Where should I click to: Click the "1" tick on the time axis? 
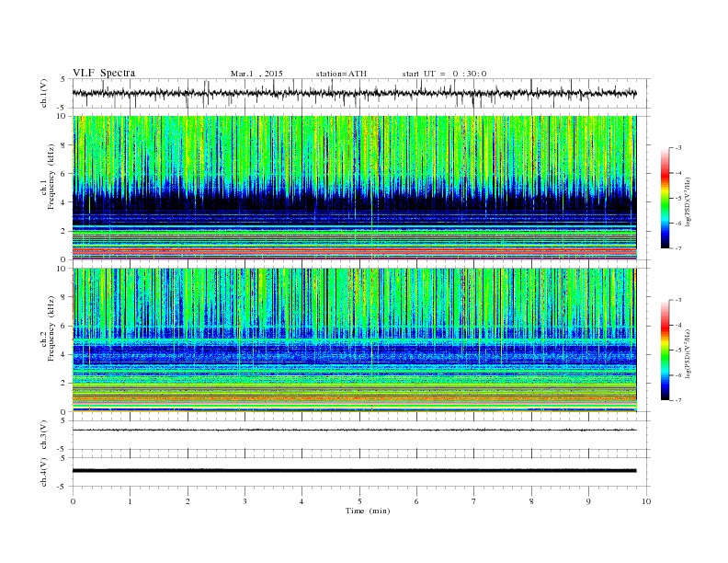point(130,501)
